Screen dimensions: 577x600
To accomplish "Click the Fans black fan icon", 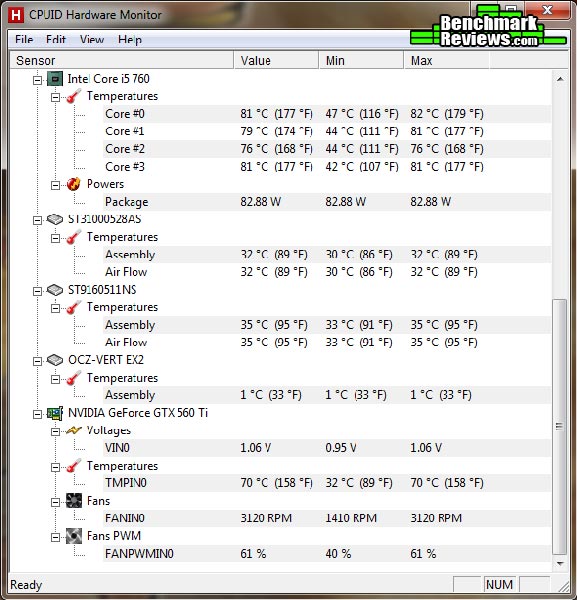I will click(x=73, y=501).
